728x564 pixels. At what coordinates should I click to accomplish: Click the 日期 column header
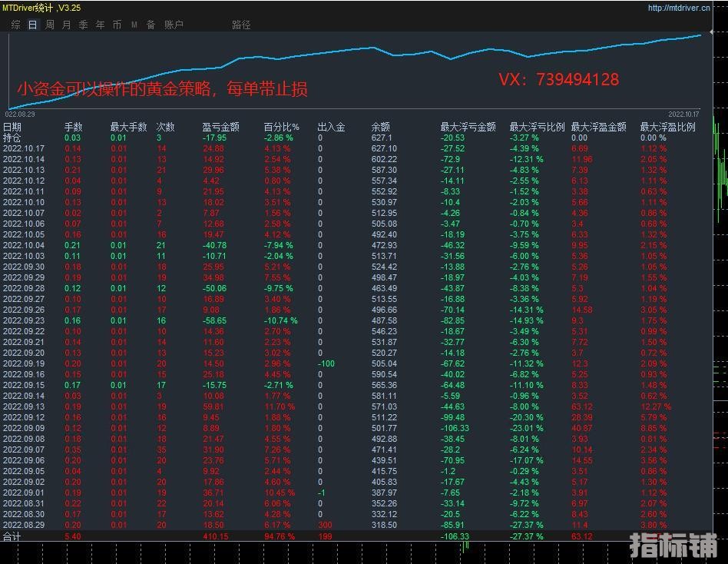pyautogui.click(x=12, y=127)
